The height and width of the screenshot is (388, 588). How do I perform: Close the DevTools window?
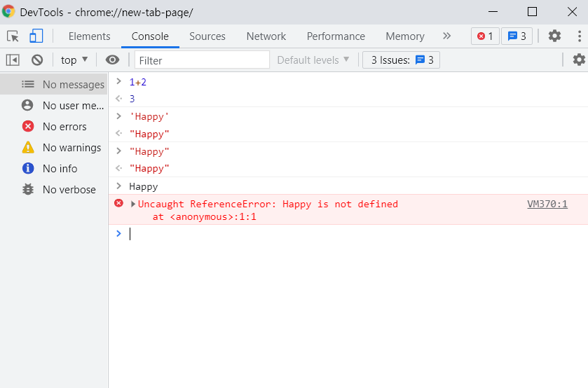572,12
